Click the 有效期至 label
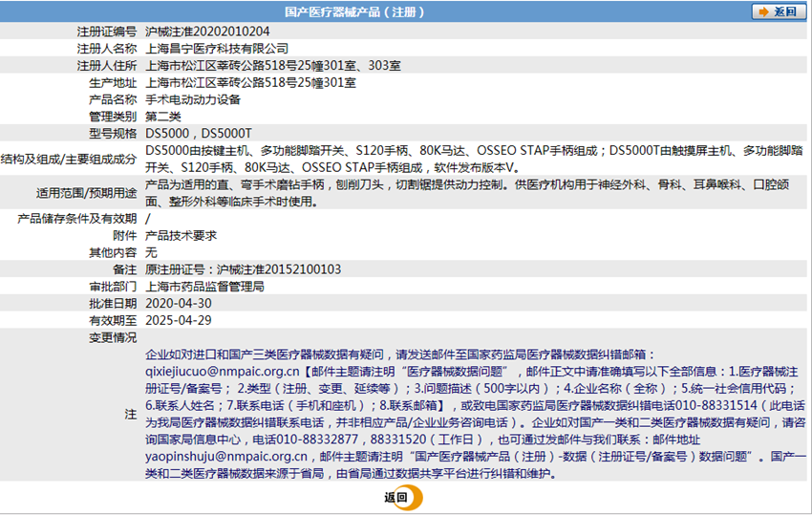This screenshot has height=515, width=812. 113,321
